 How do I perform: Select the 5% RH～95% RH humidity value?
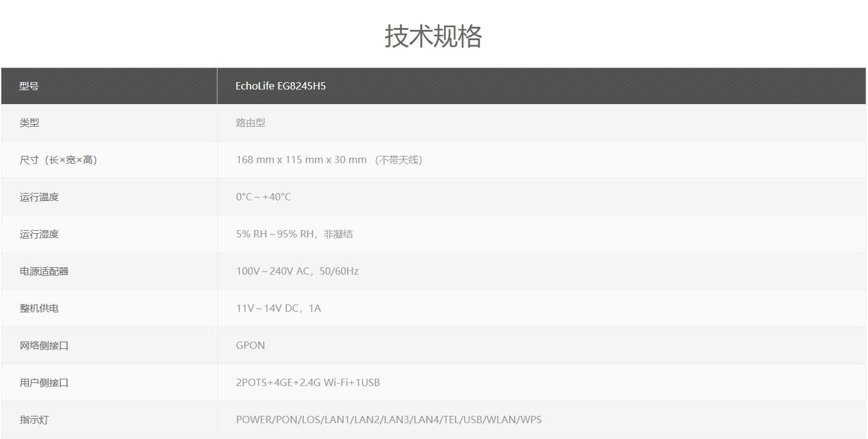tap(294, 234)
